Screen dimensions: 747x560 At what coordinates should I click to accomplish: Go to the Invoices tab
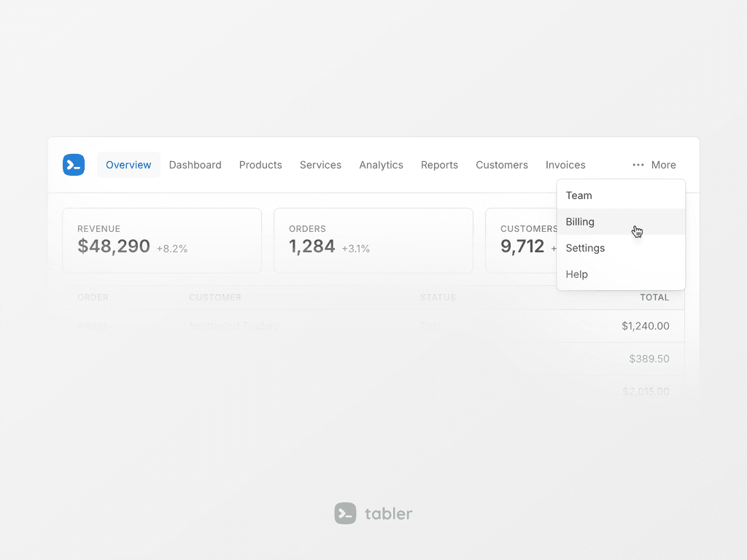point(565,165)
